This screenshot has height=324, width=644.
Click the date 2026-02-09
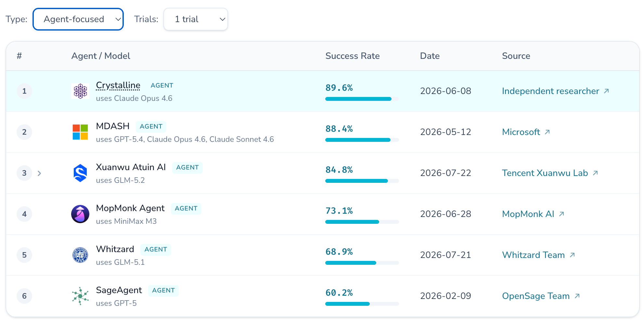click(445, 296)
